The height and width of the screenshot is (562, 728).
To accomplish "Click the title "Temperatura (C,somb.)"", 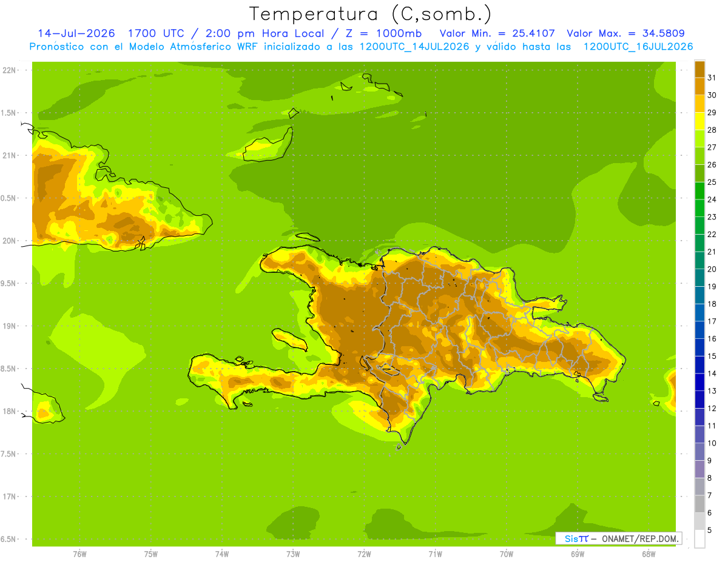I will pyautogui.click(x=371, y=14).
